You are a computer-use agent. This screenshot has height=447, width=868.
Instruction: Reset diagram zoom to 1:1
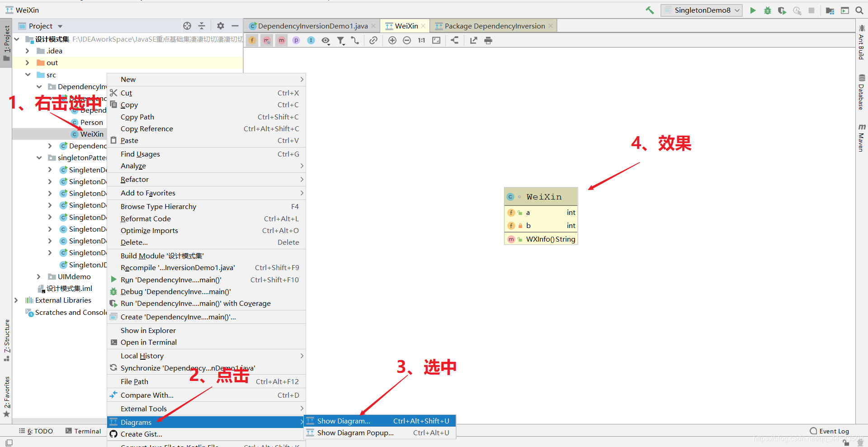point(421,40)
